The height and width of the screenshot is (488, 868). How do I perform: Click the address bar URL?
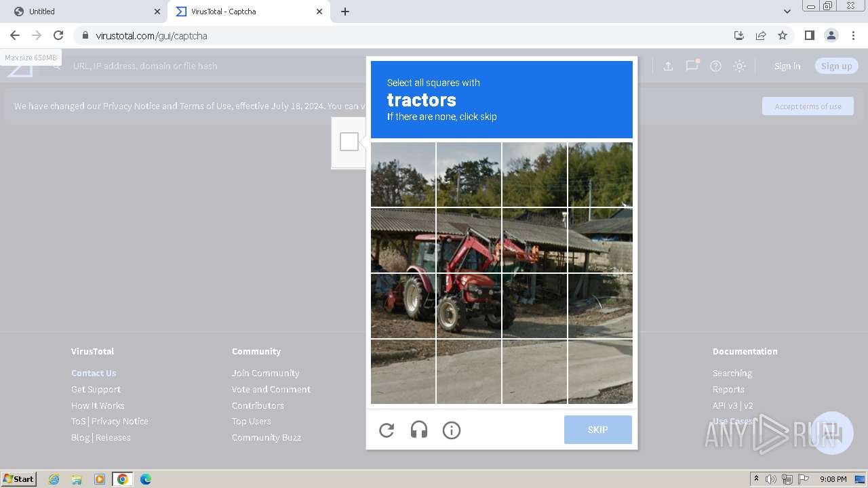pyautogui.click(x=151, y=35)
